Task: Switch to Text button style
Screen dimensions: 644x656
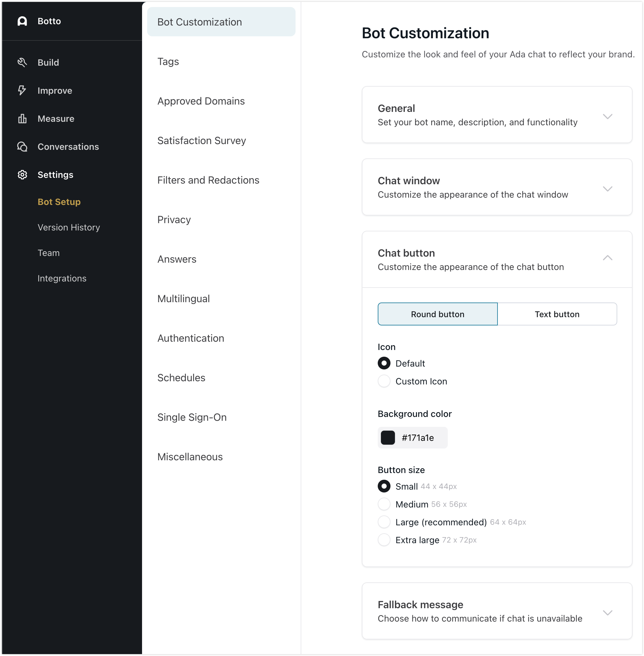Action: click(x=557, y=314)
